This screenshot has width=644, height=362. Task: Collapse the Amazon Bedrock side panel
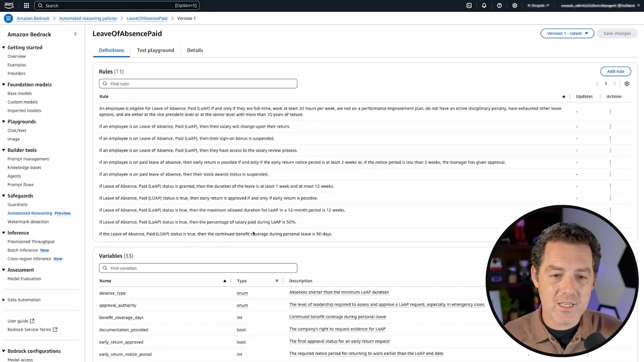pos(75,34)
